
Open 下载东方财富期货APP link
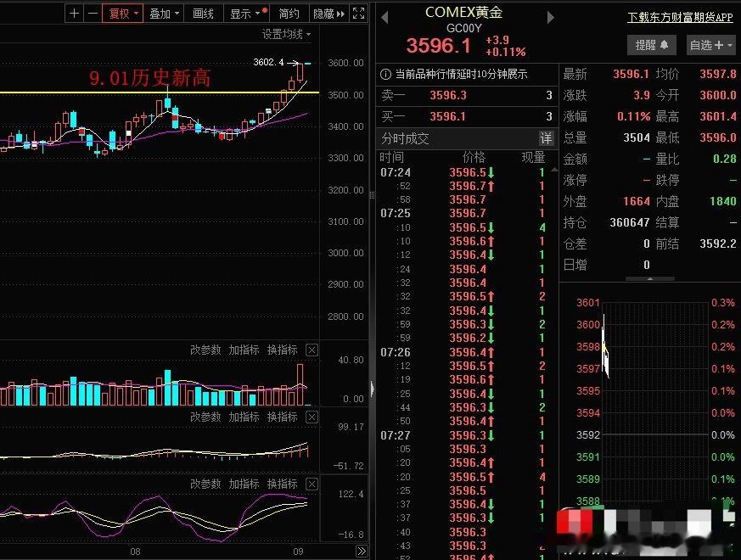(x=680, y=18)
